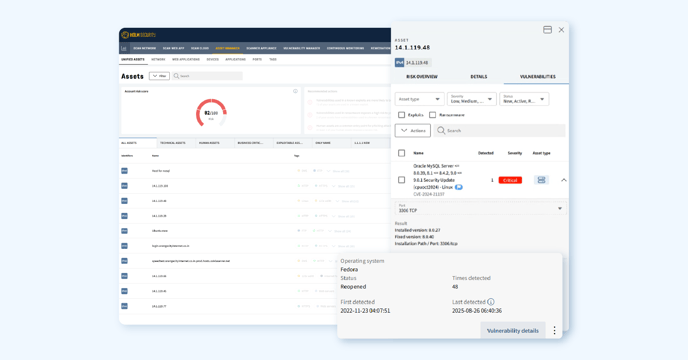Expand Show all tags for the Ubuntu row

click(340, 231)
